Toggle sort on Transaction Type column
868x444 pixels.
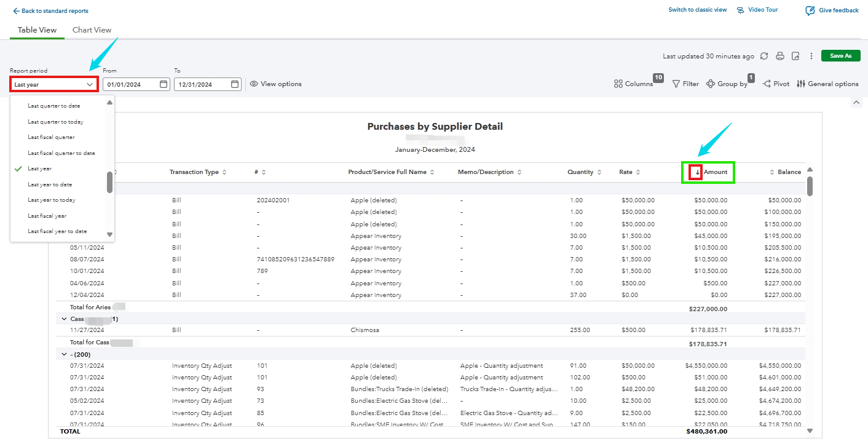224,172
